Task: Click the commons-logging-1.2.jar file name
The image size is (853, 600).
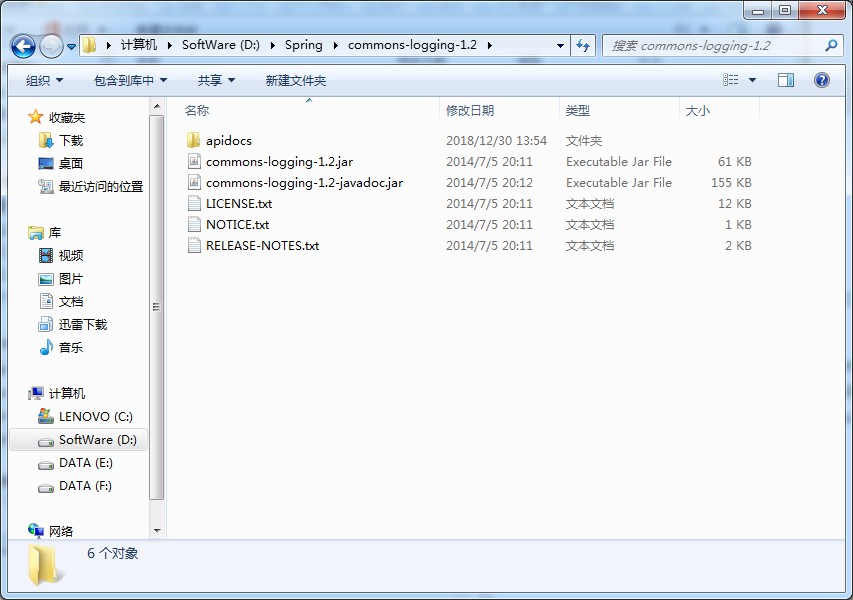Action: (280, 162)
